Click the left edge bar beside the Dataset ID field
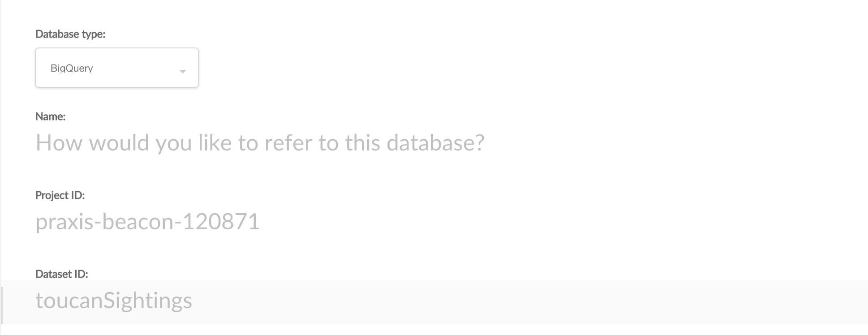 pos(2,305)
